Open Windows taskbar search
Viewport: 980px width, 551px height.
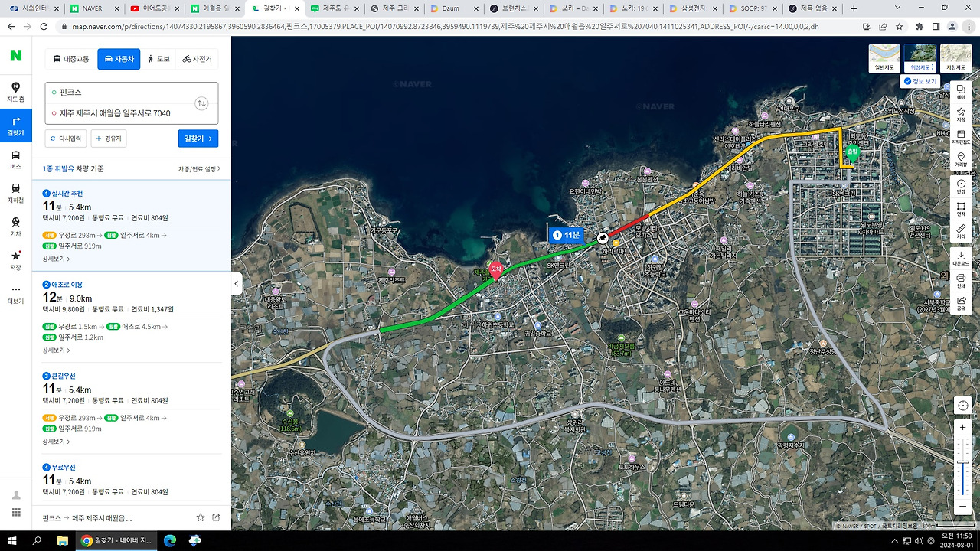[x=37, y=540]
